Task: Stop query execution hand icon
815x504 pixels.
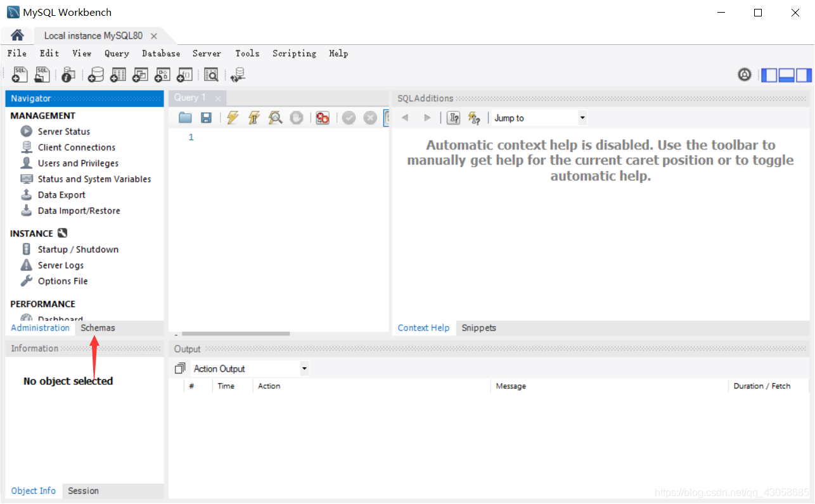Action: tap(297, 118)
